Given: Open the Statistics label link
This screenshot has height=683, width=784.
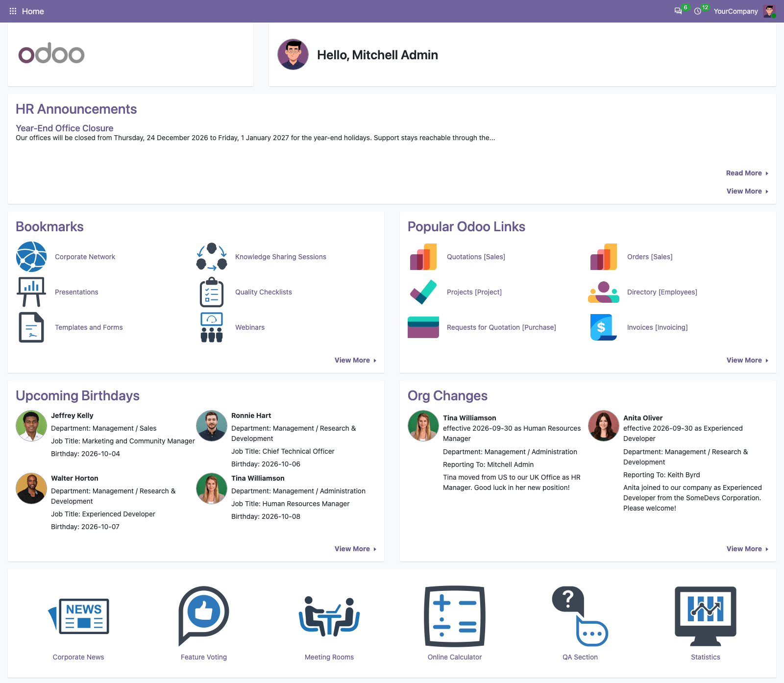Looking at the screenshot, I should tap(706, 657).
